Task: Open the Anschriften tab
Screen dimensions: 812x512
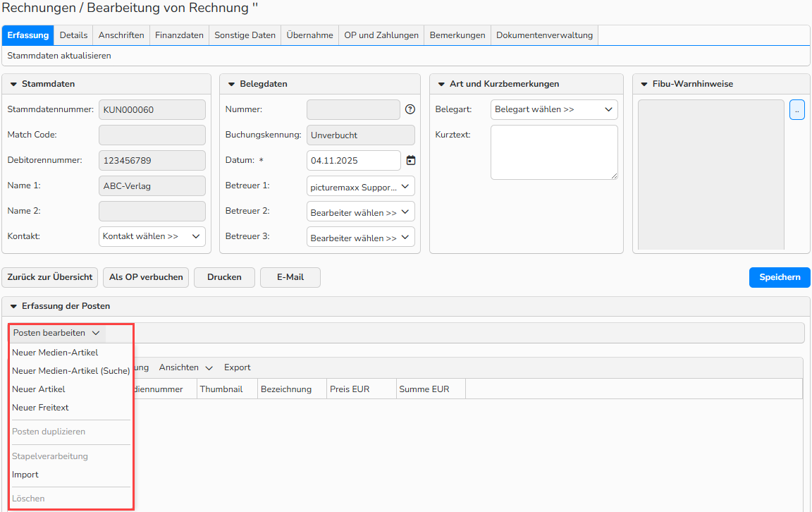Action: pos(121,35)
